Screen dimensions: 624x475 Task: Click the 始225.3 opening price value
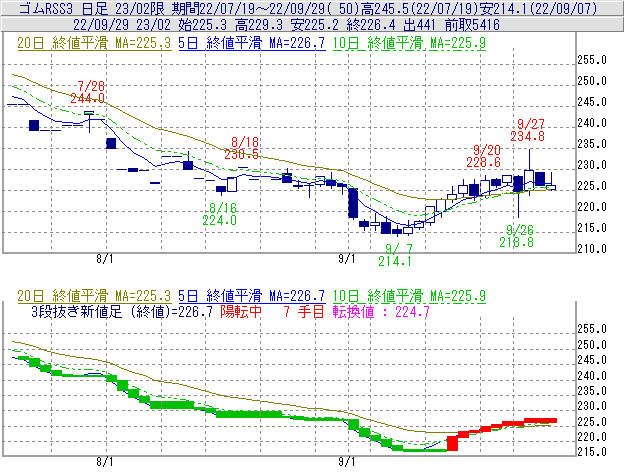[x=203, y=25]
